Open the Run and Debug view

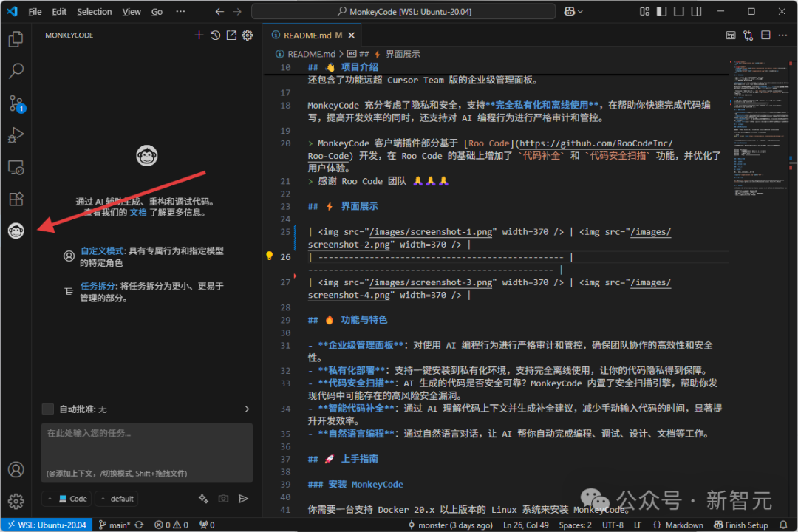pos(16,135)
